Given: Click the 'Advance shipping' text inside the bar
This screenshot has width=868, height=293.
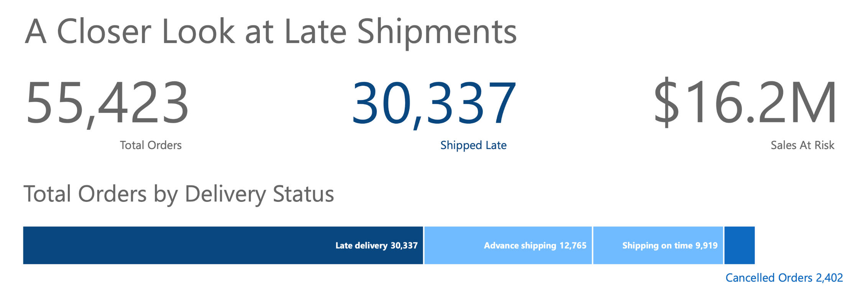Looking at the screenshot, I should (520, 246).
